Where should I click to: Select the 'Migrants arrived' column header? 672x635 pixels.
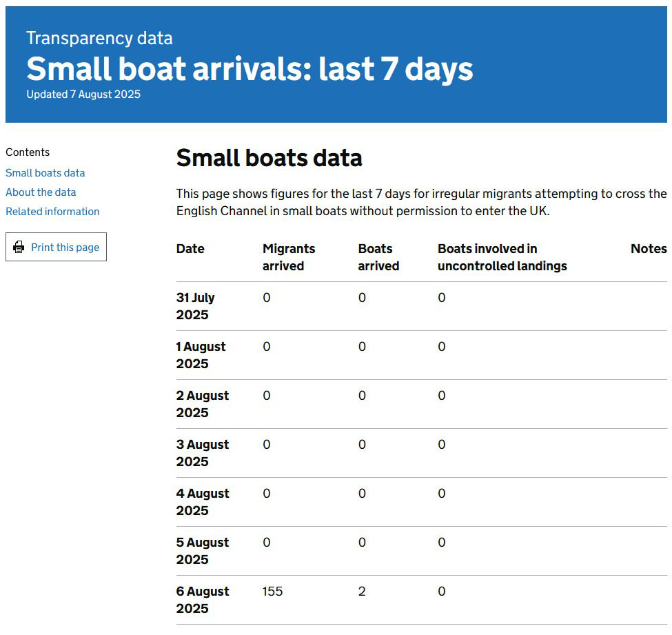coord(288,257)
